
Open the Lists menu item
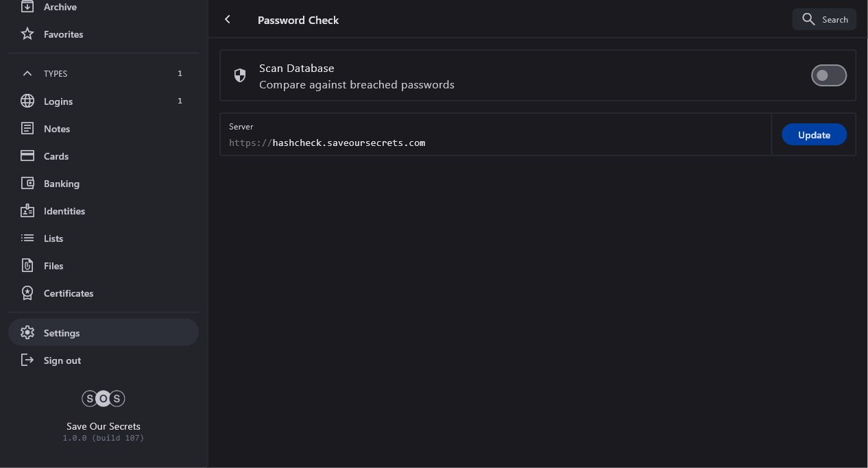pos(53,238)
